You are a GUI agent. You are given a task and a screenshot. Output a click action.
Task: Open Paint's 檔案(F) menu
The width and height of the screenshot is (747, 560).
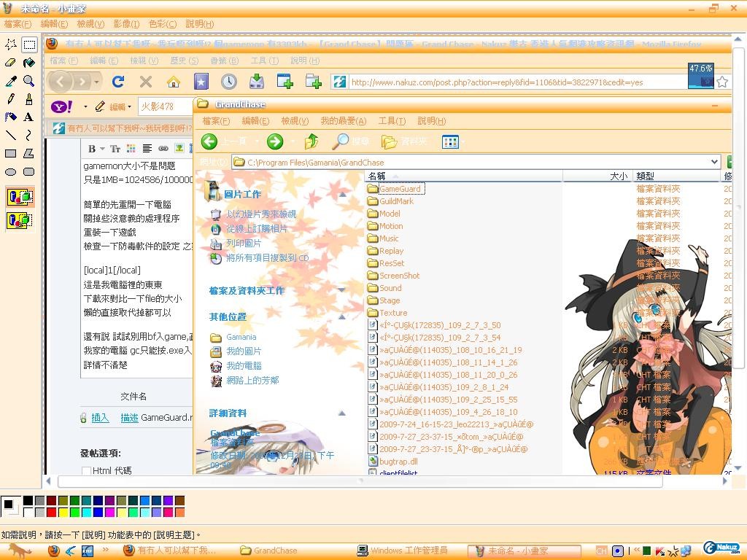coord(18,24)
